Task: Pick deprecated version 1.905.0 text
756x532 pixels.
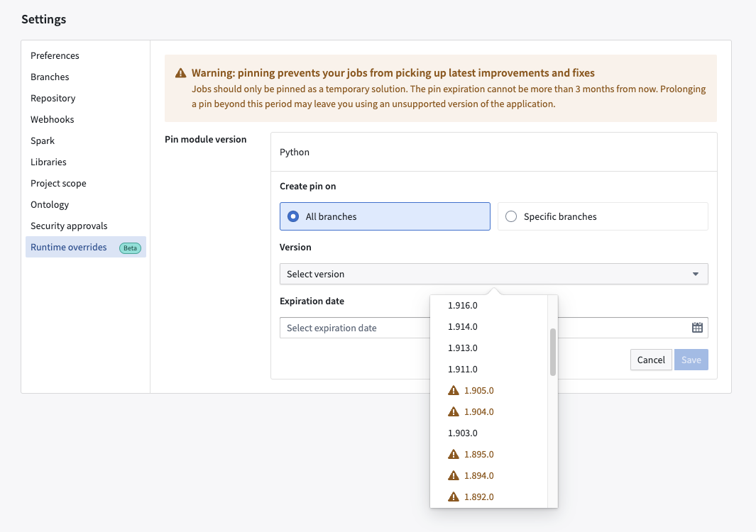Action: pyautogui.click(x=478, y=390)
